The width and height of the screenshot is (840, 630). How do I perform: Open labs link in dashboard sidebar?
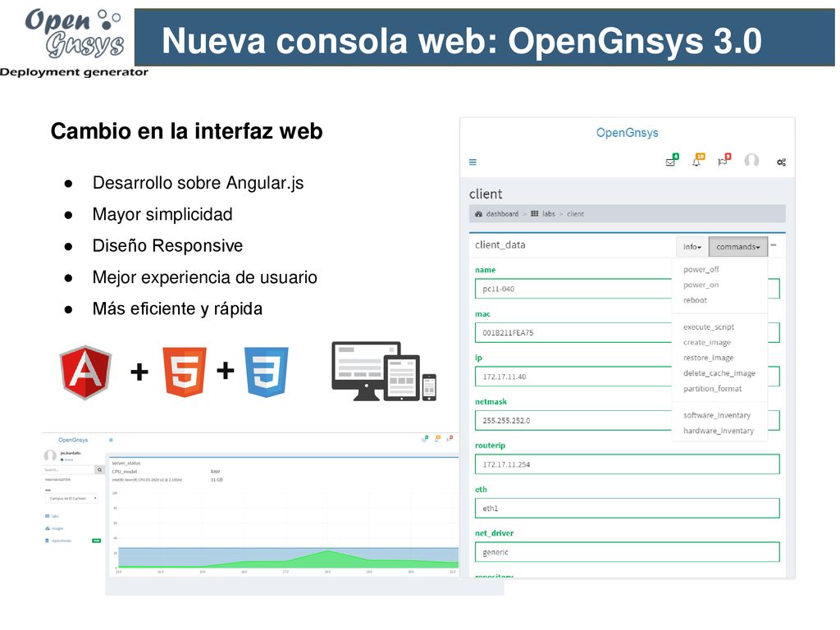55,516
